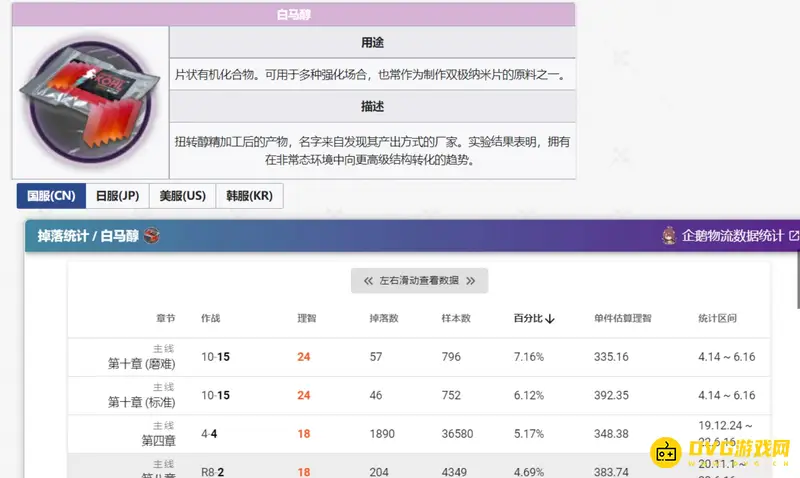Screen dimensions: 800x478
Task: Sort by 理智 column header
Action: pyautogui.click(x=307, y=318)
